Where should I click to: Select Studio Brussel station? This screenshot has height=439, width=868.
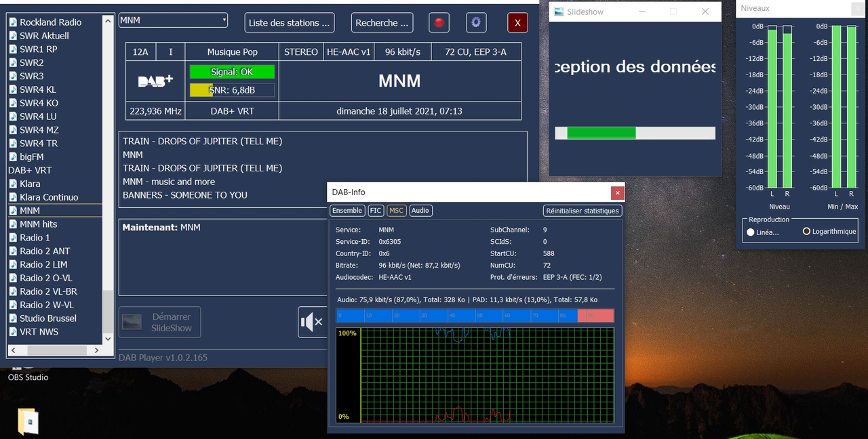(x=55, y=318)
